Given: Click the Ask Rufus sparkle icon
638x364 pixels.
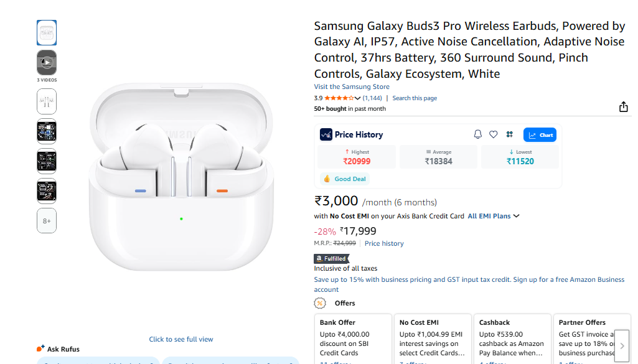Looking at the screenshot, I should (x=40, y=348).
